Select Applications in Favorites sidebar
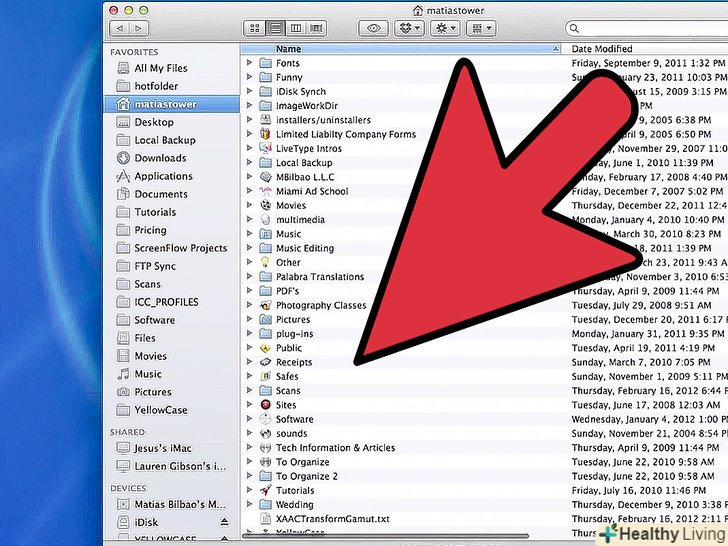The height and width of the screenshot is (546, 728). click(163, 176)
